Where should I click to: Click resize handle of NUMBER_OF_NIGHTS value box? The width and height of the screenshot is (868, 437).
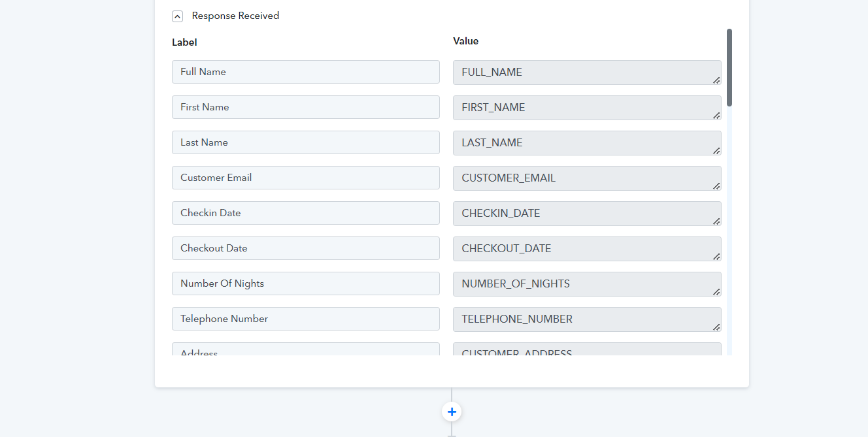point(716,292)
